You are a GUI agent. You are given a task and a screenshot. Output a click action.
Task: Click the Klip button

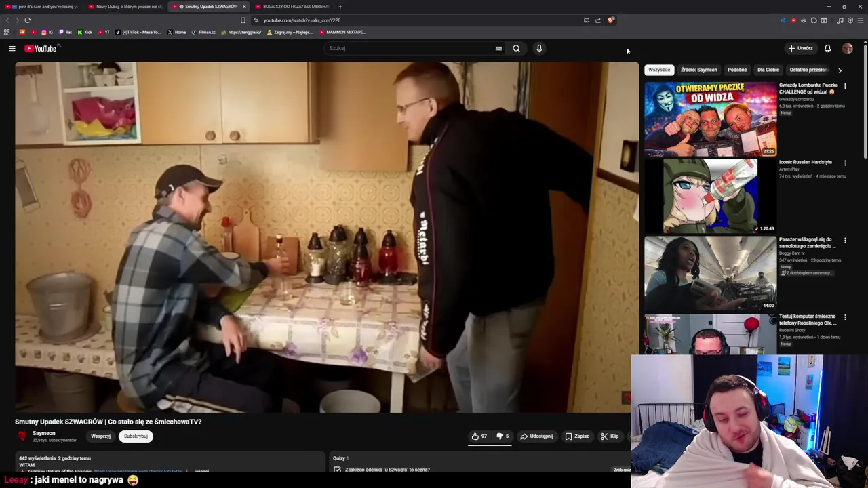610,436
